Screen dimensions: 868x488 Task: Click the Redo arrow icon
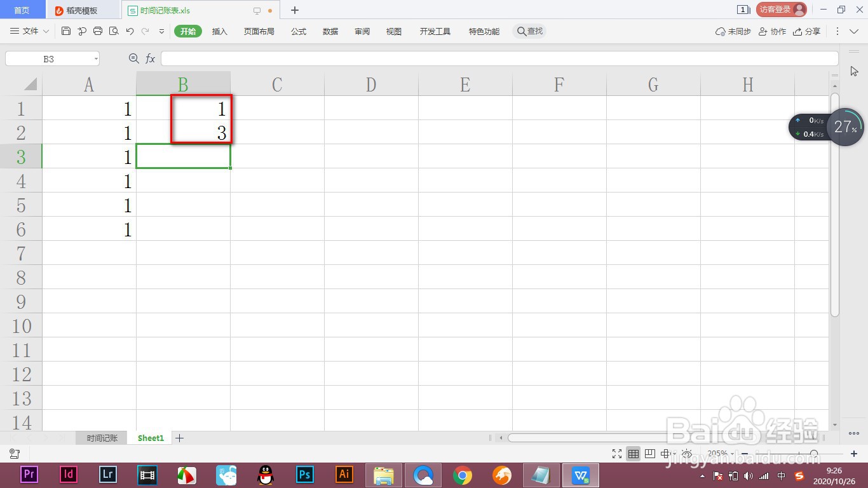coord(146,31)
